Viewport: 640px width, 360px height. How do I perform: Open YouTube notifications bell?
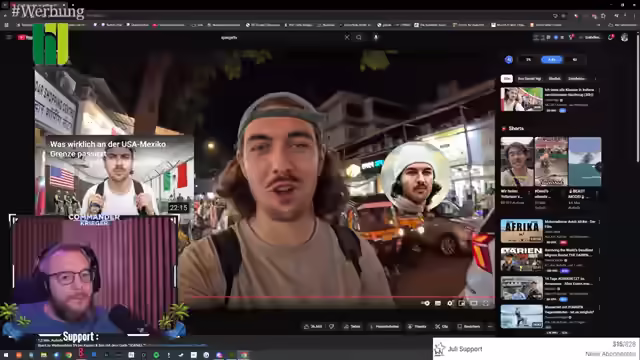click(x=611, y=37)
